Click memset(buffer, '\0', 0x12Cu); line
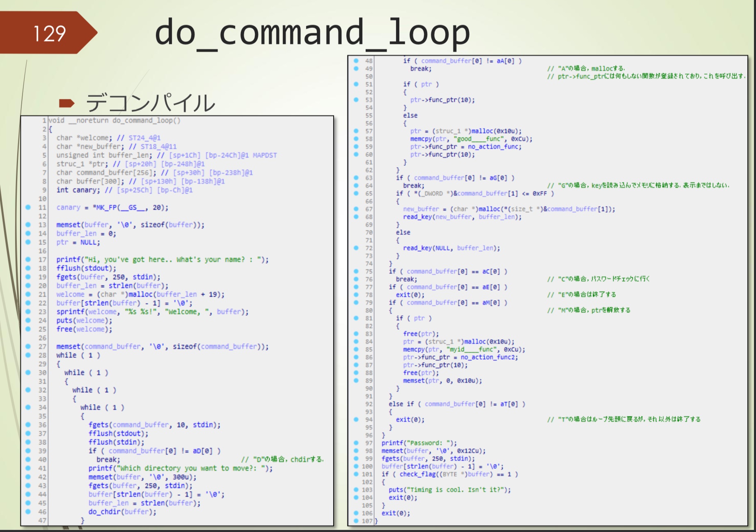Viewport: 756px width, 532px height. pyautogui.click(x=433, y=451)
